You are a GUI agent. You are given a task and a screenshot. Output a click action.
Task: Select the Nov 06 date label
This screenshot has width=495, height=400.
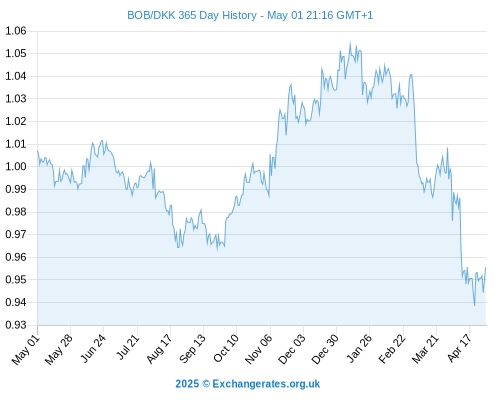pyautogui.click(x=258, y=349)
